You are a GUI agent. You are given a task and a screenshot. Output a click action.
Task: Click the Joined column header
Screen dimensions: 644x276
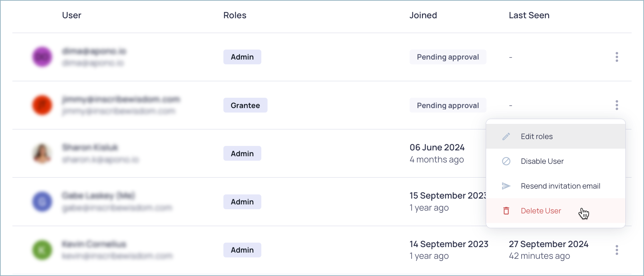pos(423,15)
